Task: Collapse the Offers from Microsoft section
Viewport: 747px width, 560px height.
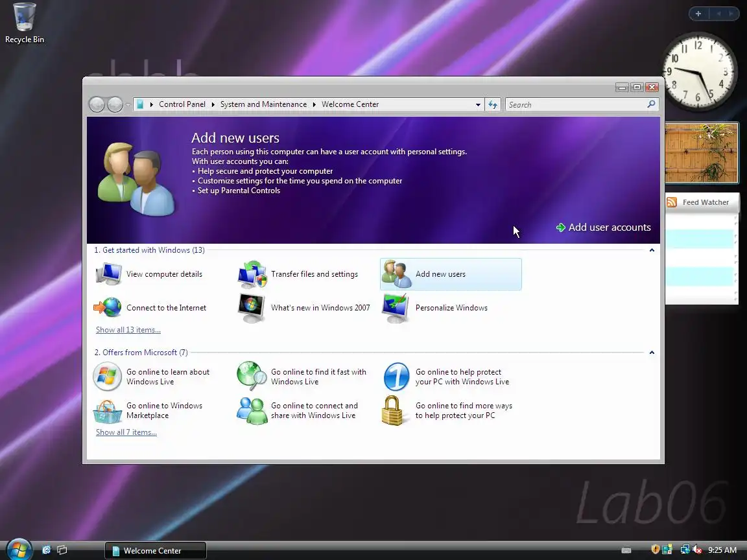Action: (x=652, y=353)
